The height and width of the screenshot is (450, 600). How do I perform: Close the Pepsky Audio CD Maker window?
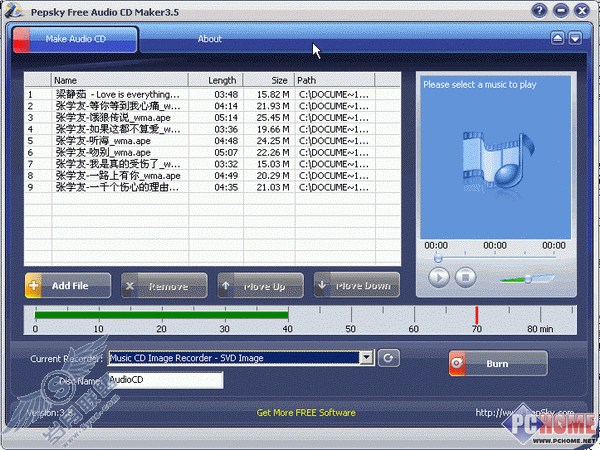[582, 11]
